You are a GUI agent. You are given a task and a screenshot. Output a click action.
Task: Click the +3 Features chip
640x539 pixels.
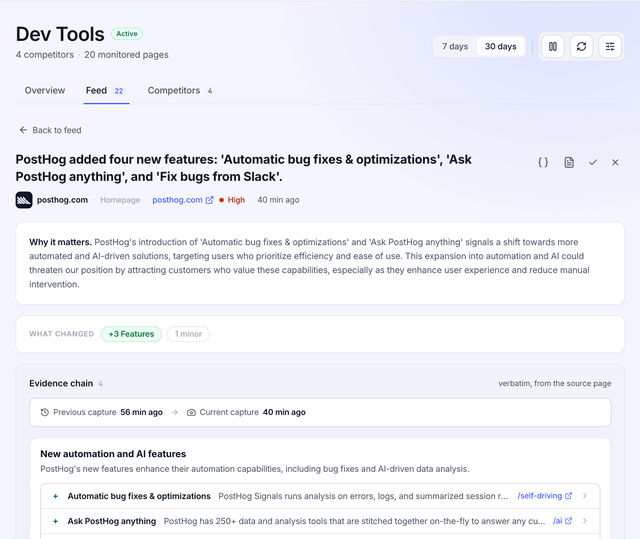131,334
